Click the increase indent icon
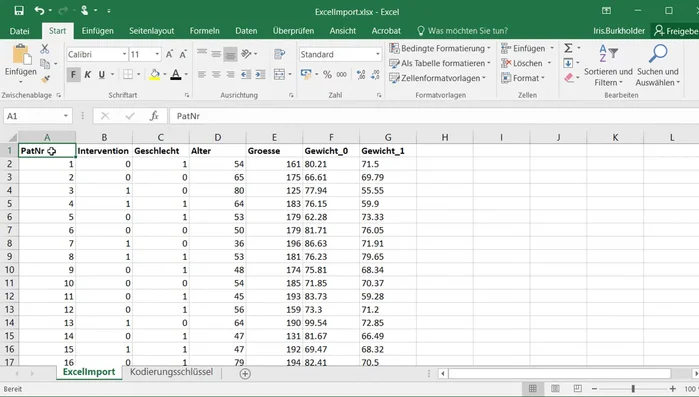 260,74
